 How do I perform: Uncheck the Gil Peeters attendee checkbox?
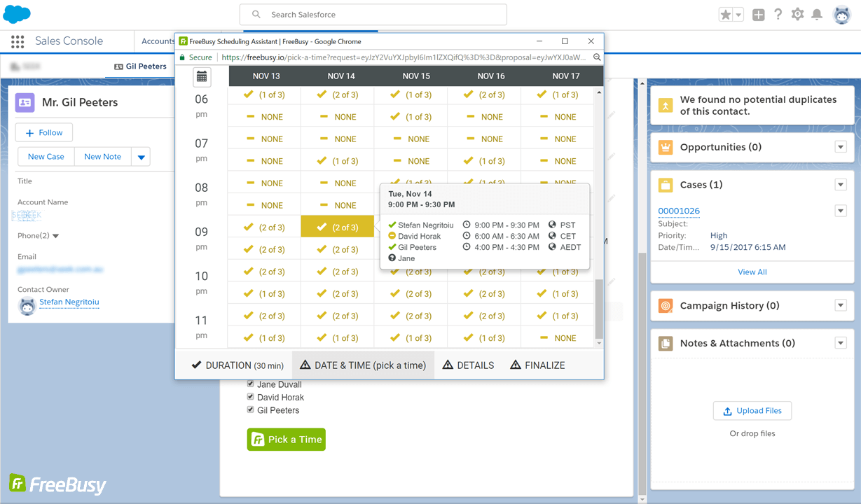point(251,410)
